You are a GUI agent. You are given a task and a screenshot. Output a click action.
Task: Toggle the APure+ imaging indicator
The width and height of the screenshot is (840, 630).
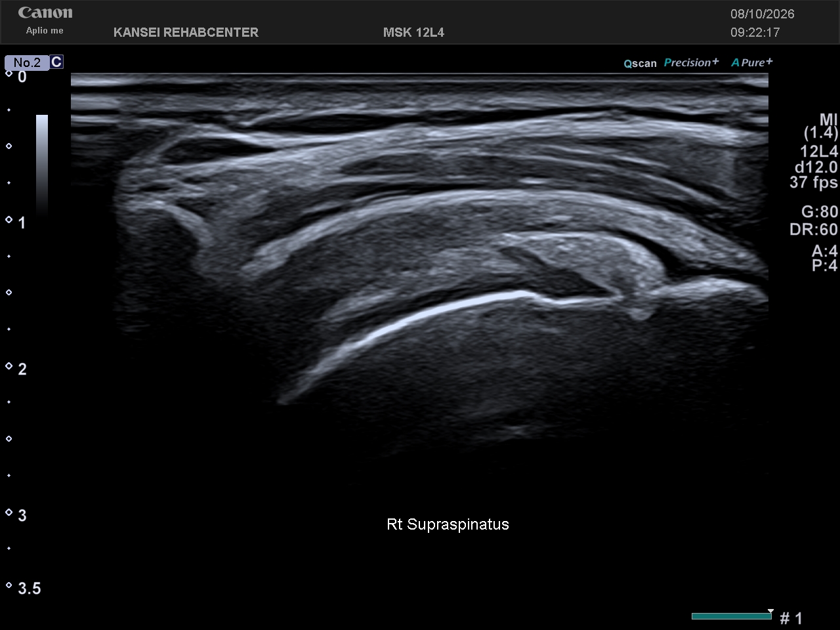[752, 62]
